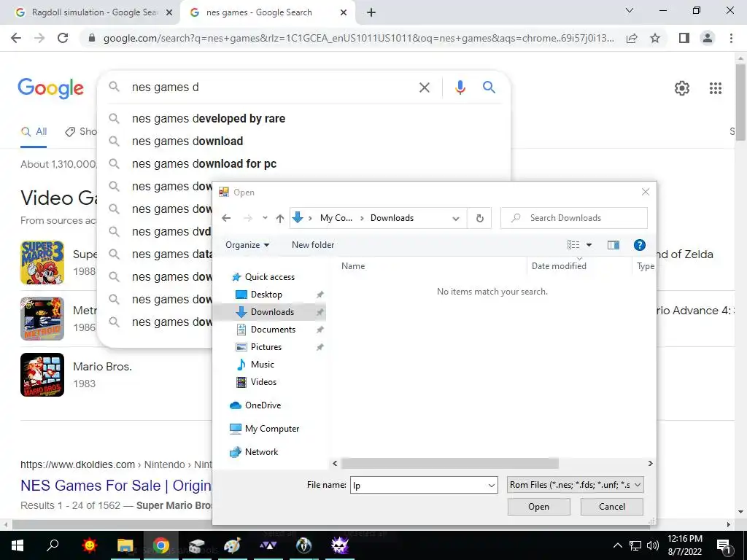The height and width of the screenshot is (560, 747).
Task: Open Chrome three-dot menu
Action: (731, 38)
